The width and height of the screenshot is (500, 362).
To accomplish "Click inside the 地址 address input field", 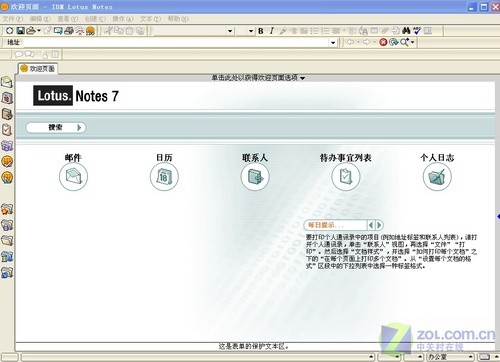I will pos(176,42).
